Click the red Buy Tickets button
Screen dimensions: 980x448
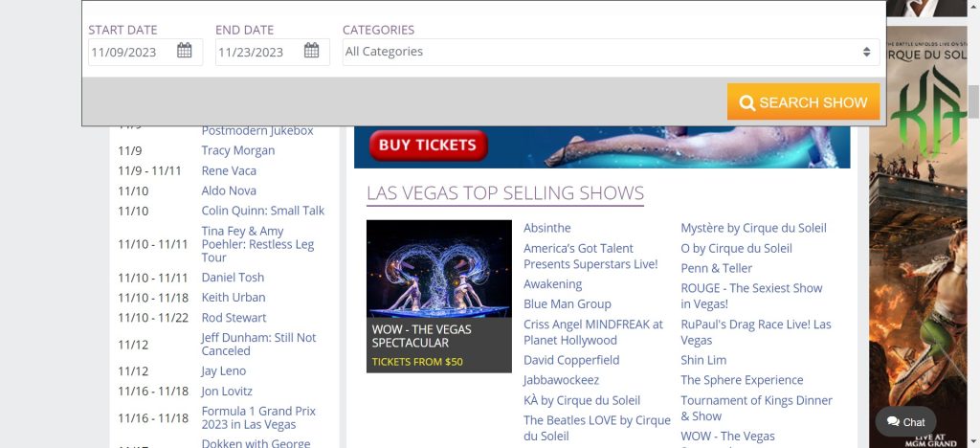tap(428, 145)
